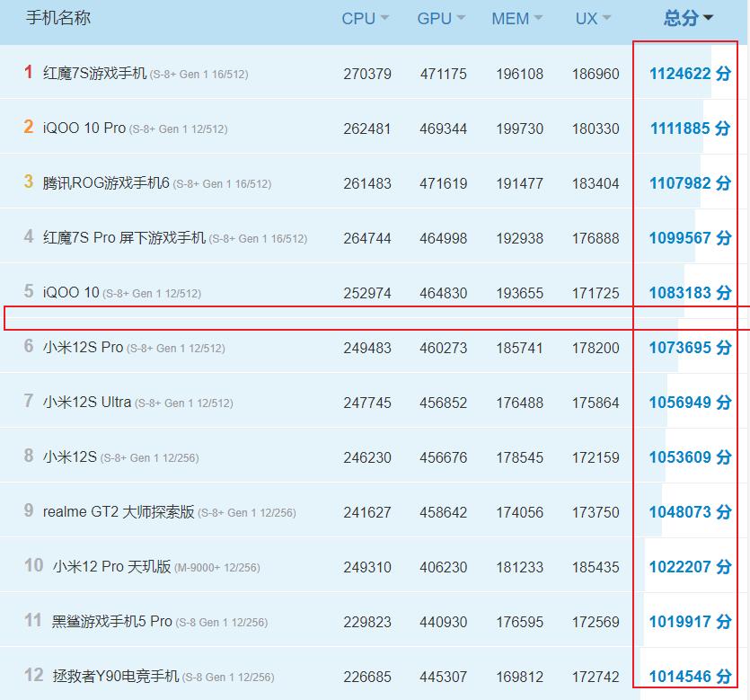750x700 pixels.
Task: Select total score 1107982 分
Action: [690, 183]
